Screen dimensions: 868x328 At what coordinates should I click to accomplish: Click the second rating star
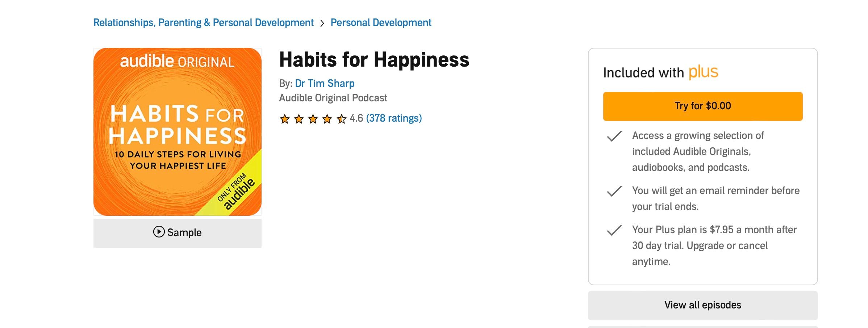click(299, 119)
